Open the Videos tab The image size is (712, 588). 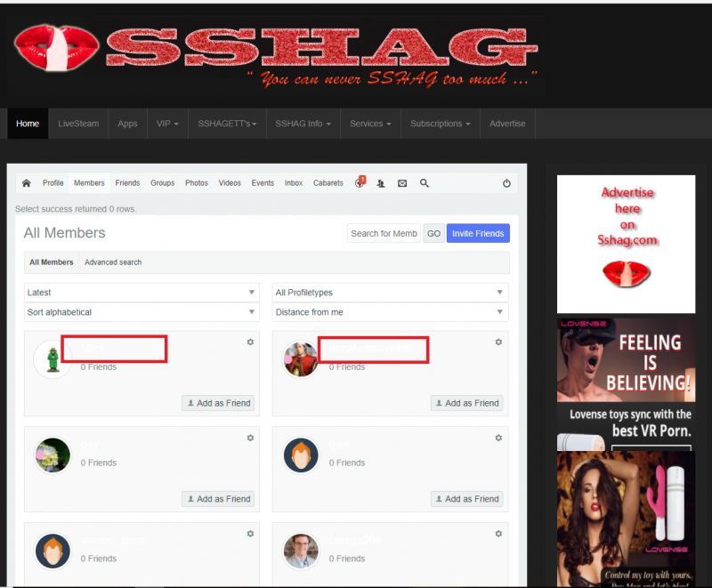230,183
